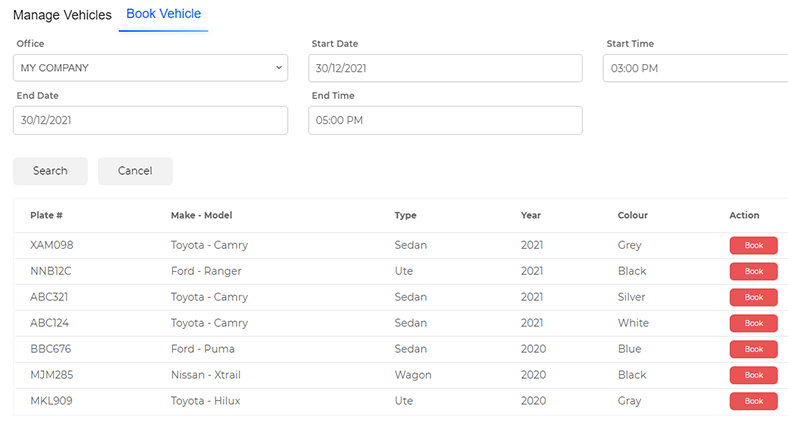Click the End Time field showing 05:00 PM
The width and height of the screenshot is (788, 429).
(x=445, y=120)
